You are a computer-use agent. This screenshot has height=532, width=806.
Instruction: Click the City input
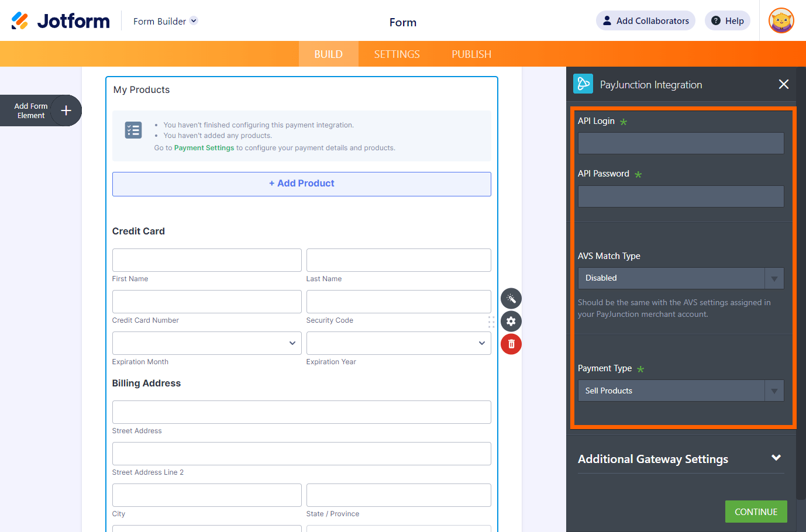click(207, 495)
